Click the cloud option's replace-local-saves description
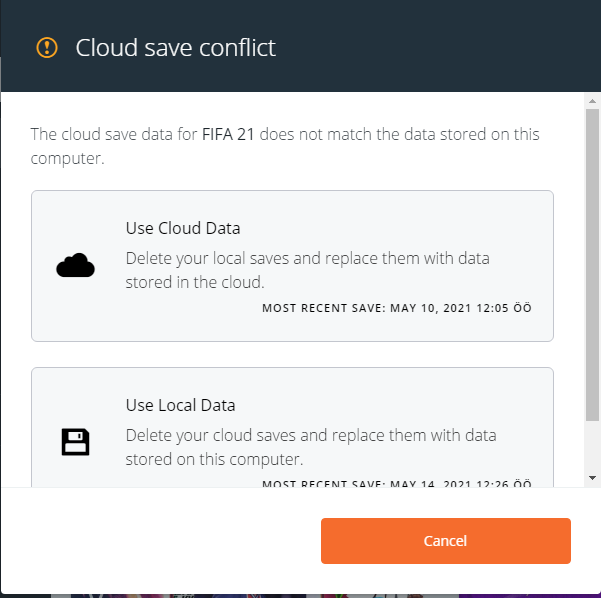This screenshot has width=601, height=598. 307,270
